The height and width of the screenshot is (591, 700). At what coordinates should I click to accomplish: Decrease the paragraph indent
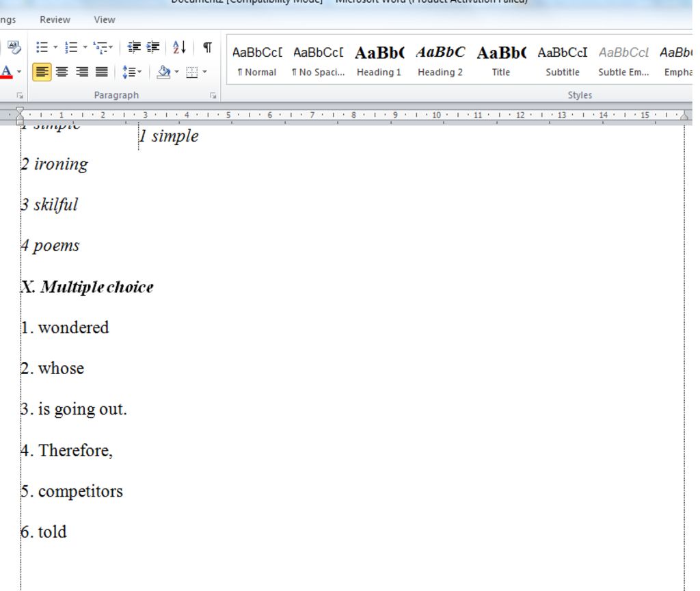[x=134, y=47]
